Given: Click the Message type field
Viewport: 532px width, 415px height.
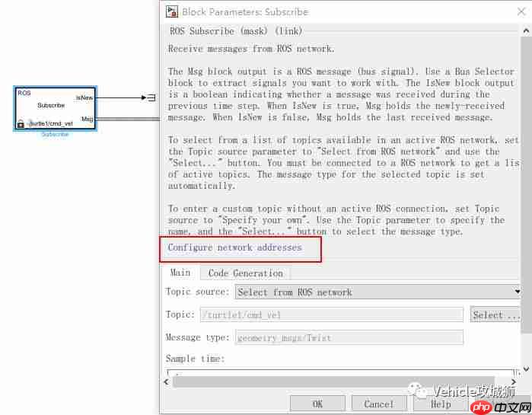Looking at the screenshot, I should tap(349, 337).
